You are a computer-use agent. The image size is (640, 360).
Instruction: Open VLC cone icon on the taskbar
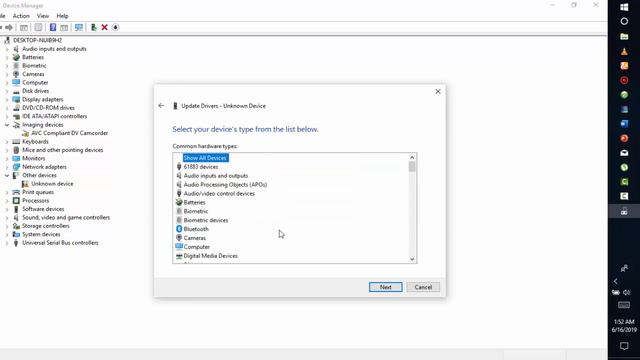click(x=624, y=51)
